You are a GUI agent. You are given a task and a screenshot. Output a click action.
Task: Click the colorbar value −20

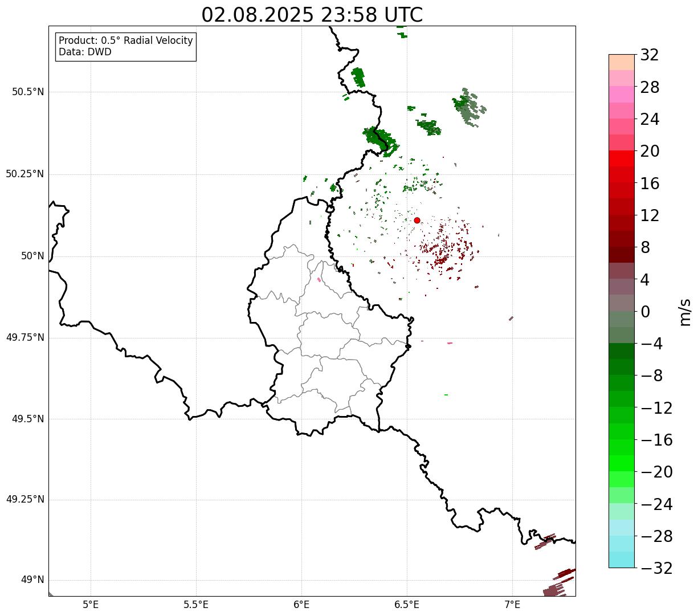656,472
